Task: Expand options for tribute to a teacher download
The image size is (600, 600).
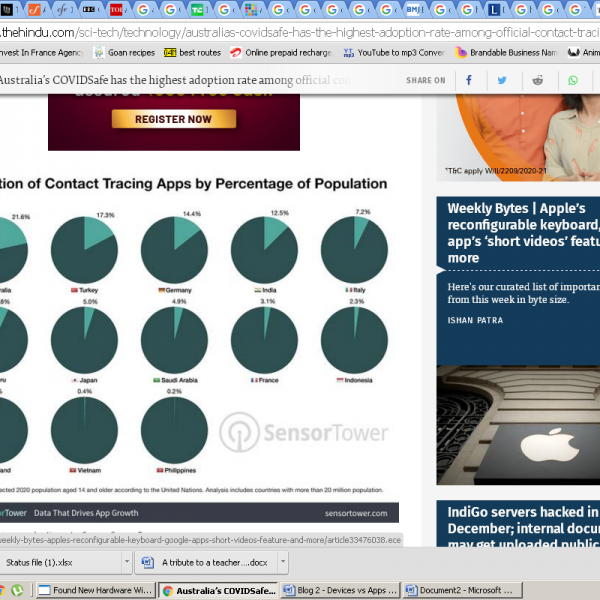Action: pos(283,562)
